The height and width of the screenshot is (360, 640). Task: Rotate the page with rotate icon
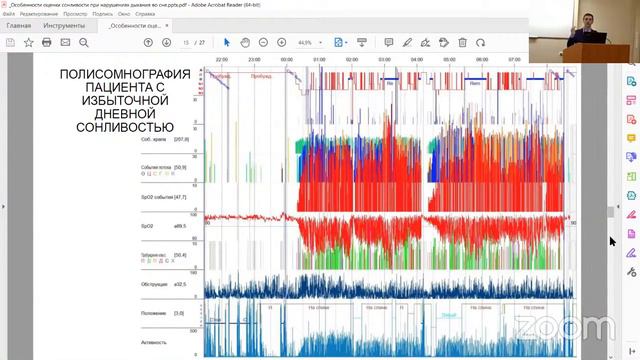480,42
